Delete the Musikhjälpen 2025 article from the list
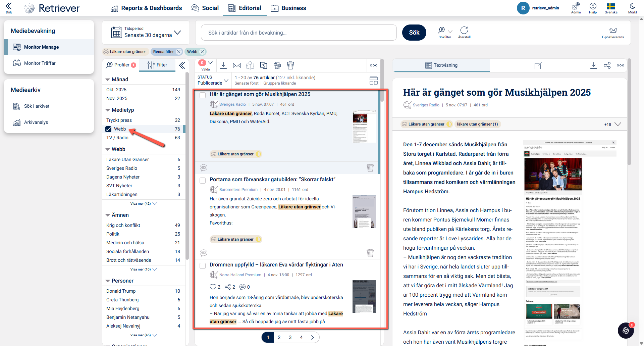 [x=370, y=167]
